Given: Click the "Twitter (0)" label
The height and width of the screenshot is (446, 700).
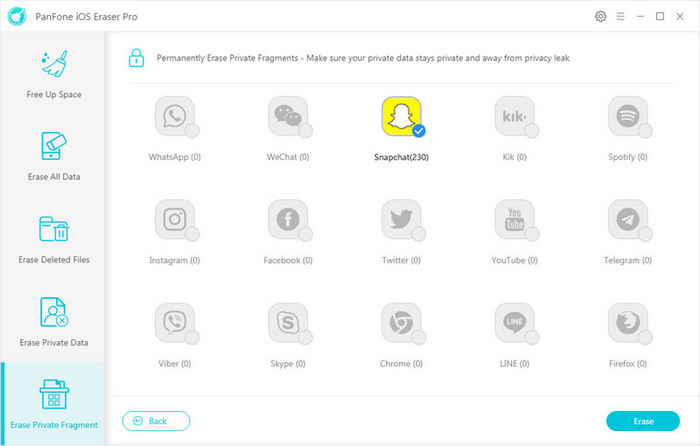Looking at the screenshot, I should (401, 260).
